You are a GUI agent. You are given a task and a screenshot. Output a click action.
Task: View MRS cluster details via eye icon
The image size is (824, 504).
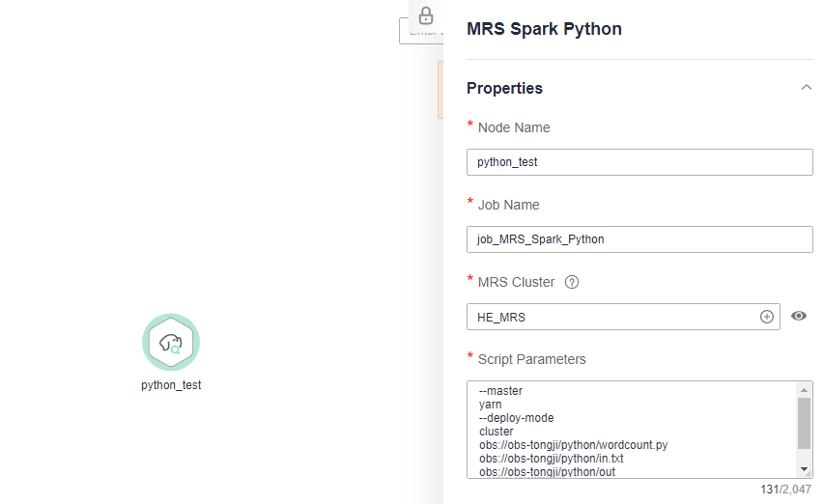pyautogui.click(x=799, y=316)
